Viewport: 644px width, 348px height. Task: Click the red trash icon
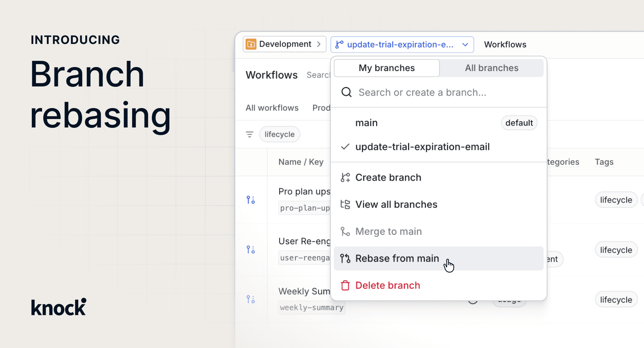point(345,285)
